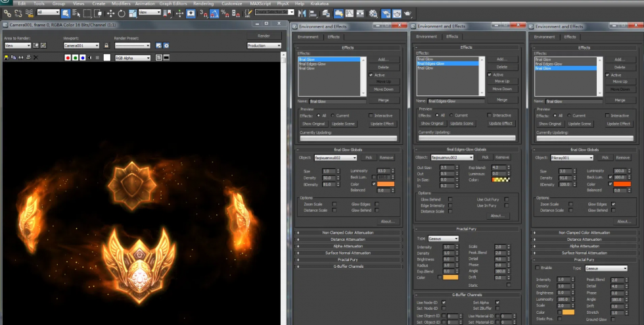Image resolution: width=644 pixels, height=325 pixels.
Task: Click the Size value field in first window
Action: point(329,171)
